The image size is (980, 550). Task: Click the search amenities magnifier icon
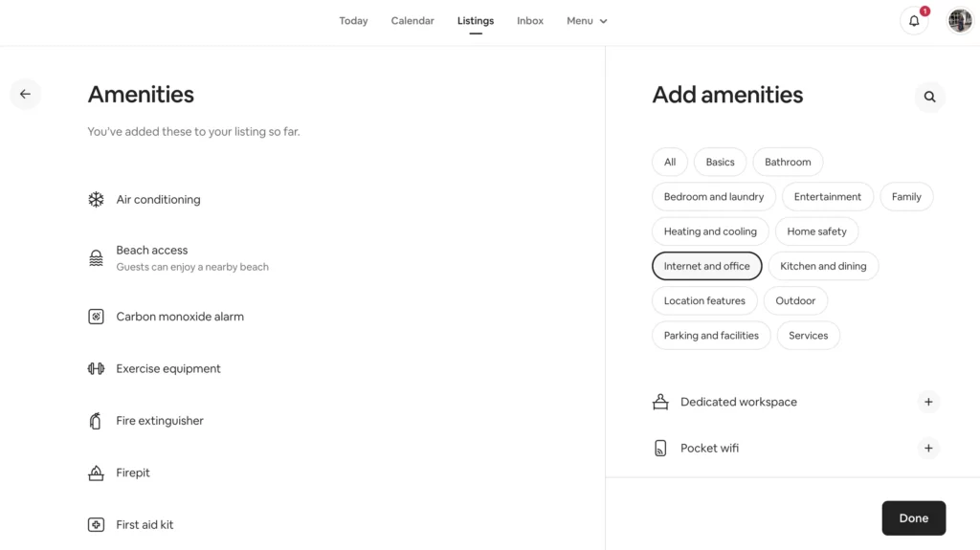(x=929, y=97)
